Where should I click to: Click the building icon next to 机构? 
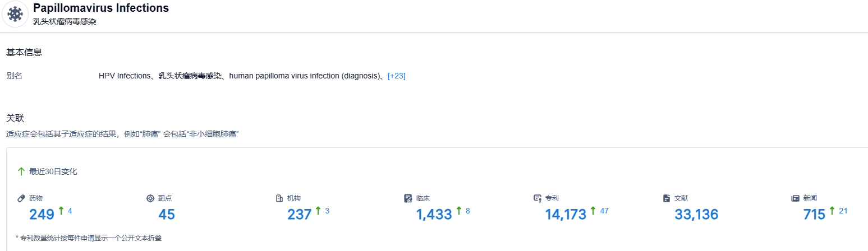click(x=279, y=198)
